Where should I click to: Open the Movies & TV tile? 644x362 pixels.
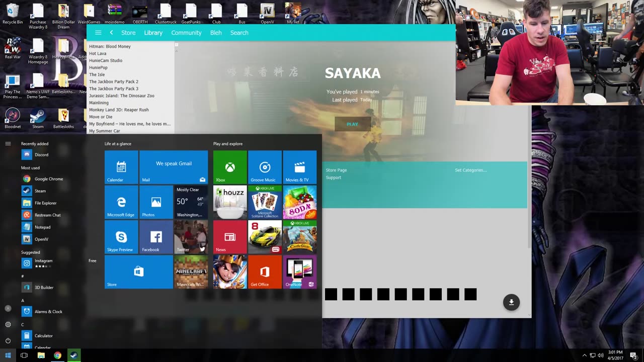[x=300, y=167]
